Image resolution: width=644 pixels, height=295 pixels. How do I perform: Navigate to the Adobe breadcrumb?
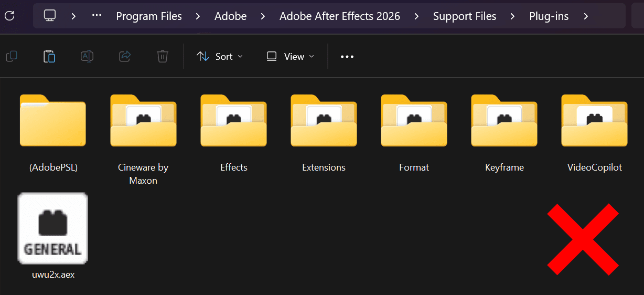point(231,16)
